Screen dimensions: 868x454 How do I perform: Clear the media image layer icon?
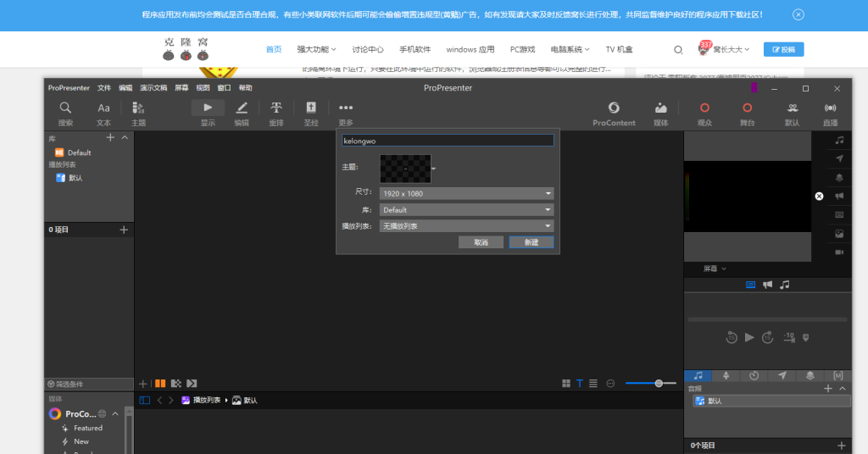839,234
